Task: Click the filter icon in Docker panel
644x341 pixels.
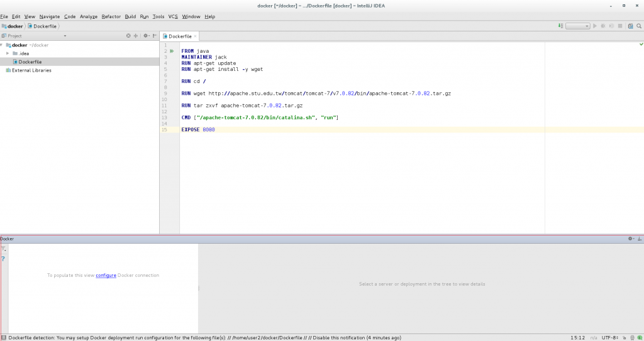Action: pyautogui.click(x=4, y=249)
